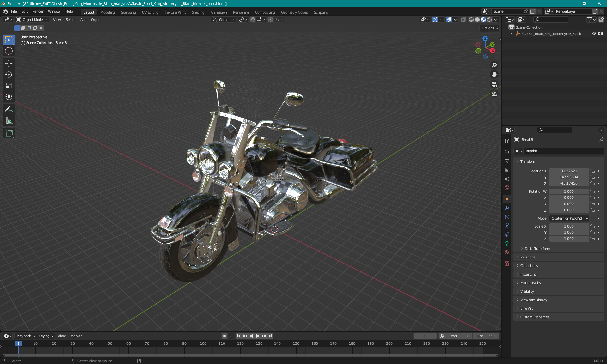
Task: Switch to the Shading workspace tab
Action: (198, 12)
